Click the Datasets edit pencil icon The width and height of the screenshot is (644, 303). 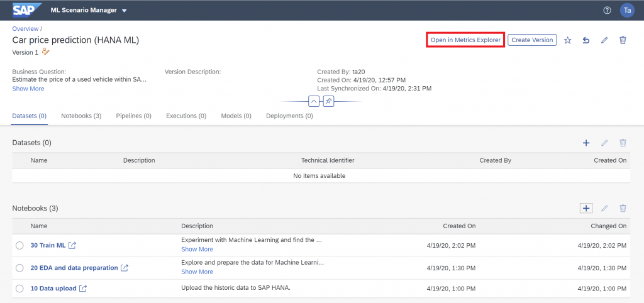pos(604,143)
